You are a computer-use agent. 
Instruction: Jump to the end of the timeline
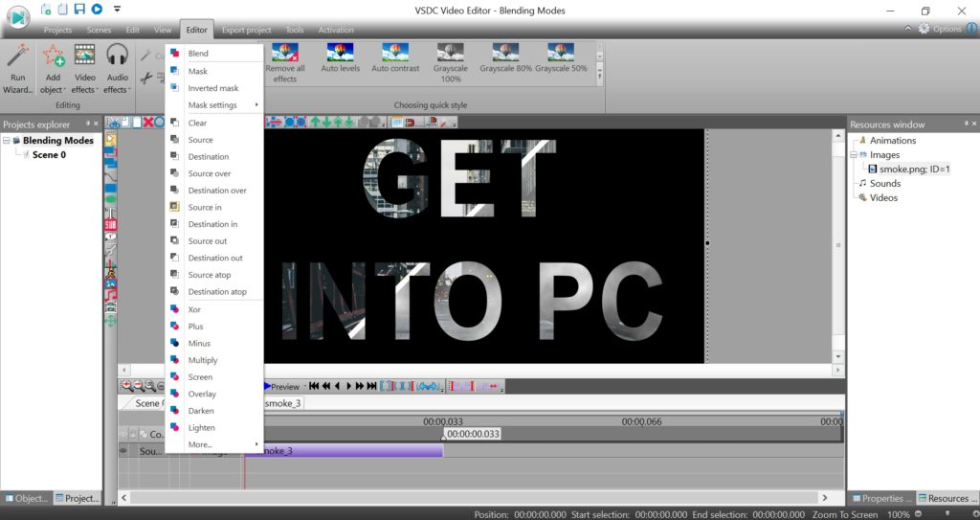tap(372, 386)
